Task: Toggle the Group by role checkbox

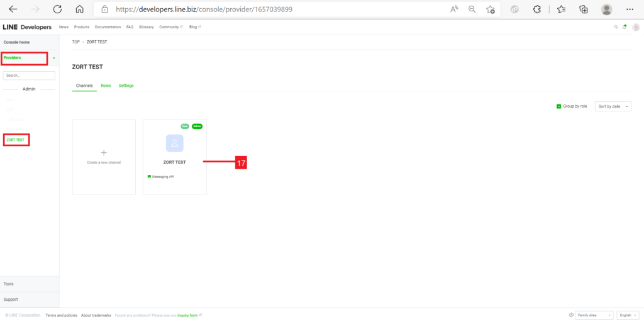Action: click(558, 106)
